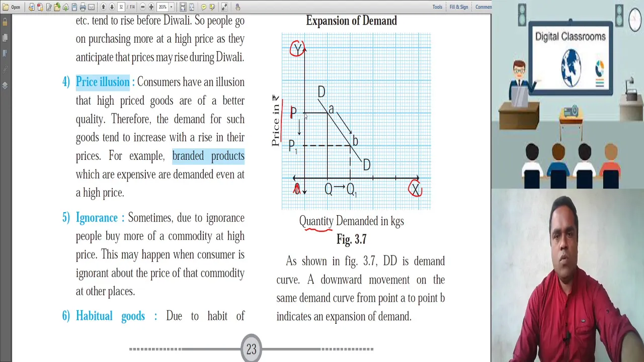Click page number 23 badge
This screenshot has width=644, height=362.
point(251,349)
